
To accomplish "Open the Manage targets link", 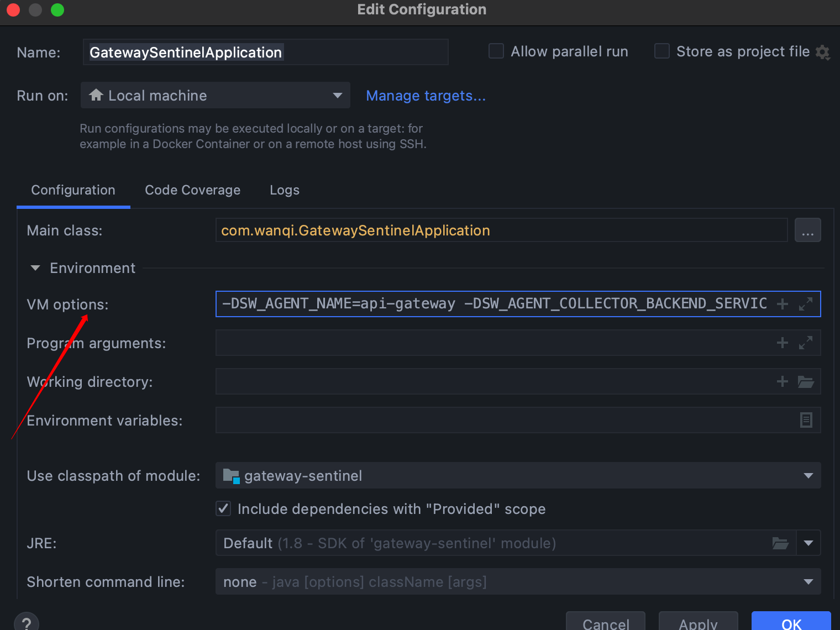I will (x=426, y=96).
